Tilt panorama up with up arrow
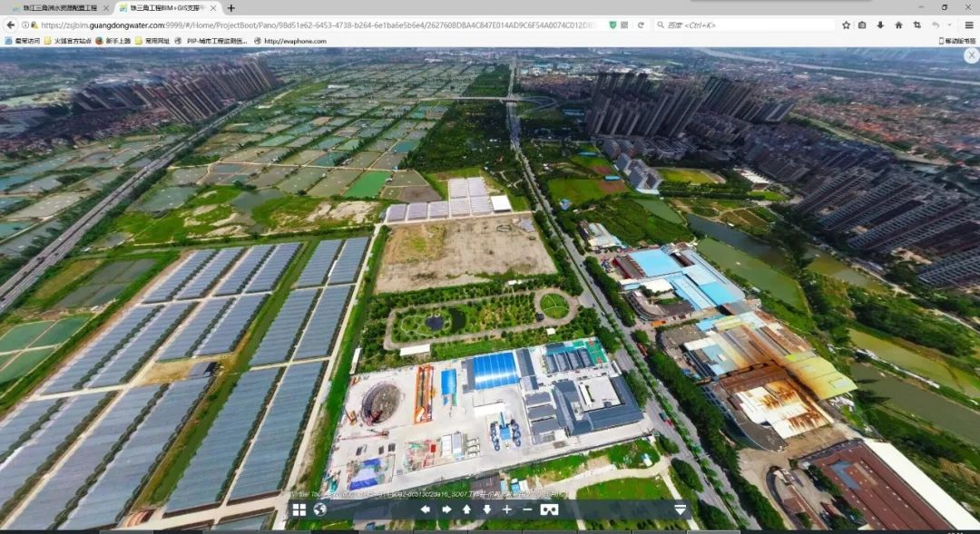The width and height of the screenshot is (980, 534). [467, 510]
